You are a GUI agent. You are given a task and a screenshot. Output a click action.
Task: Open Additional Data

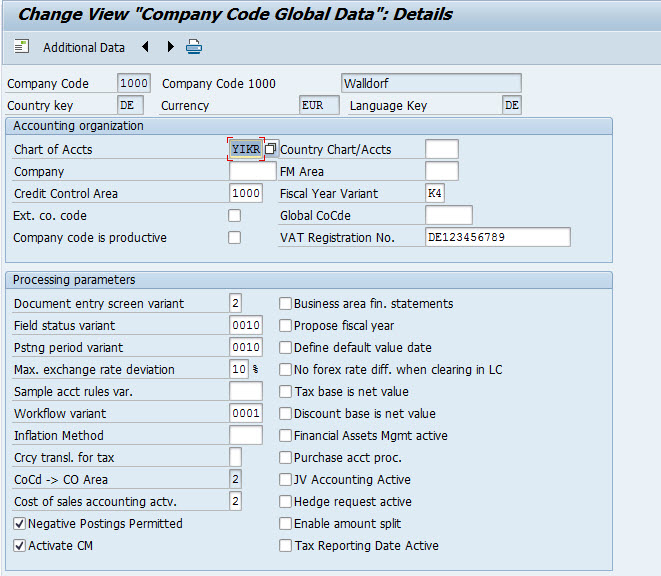coord(84,48)
